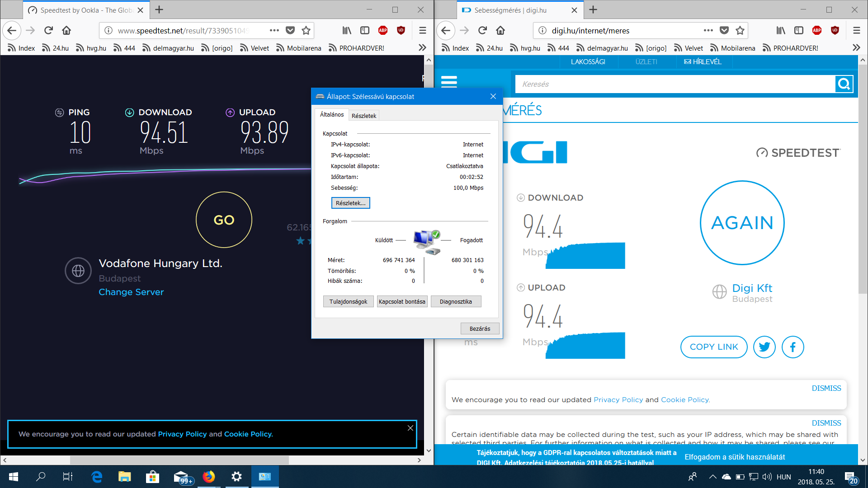
Task: Click Digi Kft server link
Action: (x=752, y=288)
